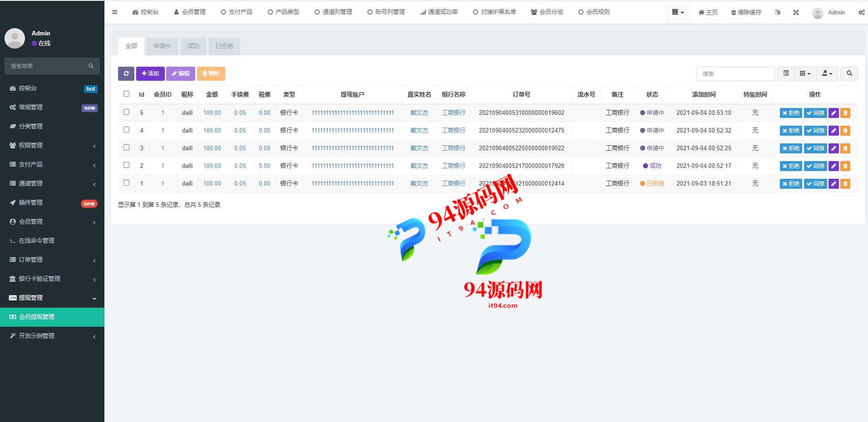Click the Admin avatar in sidebar
The width and height of the screenshot is (868, 422).
pyautogui.click(x=15, y=38)
